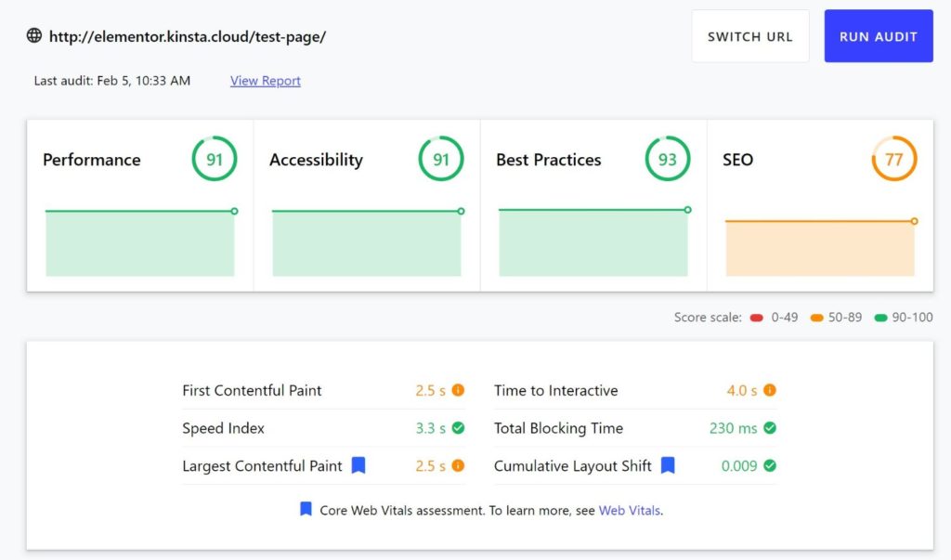
Task: Expand the Performance history chart
Action: tap(139, 241)
